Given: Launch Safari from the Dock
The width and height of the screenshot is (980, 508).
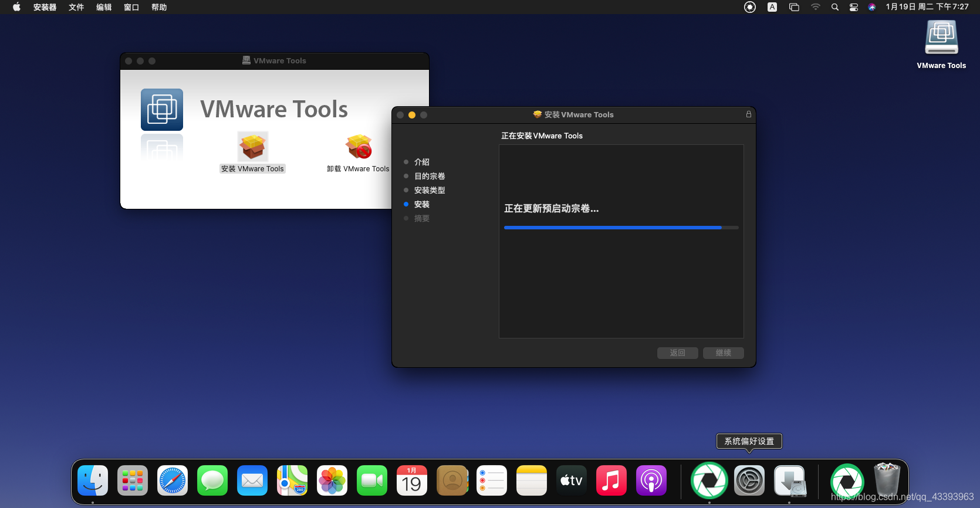Looking at the screenshot, I should pyautogui.click(x=173, y=481).
